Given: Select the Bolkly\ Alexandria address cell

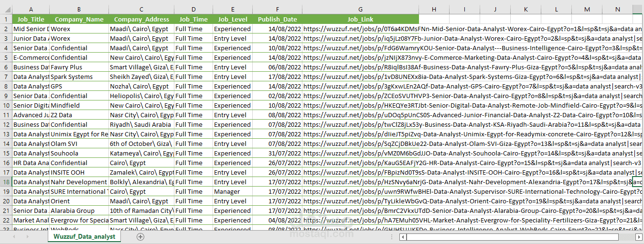Looking at the screenshot, I should 141,182.
